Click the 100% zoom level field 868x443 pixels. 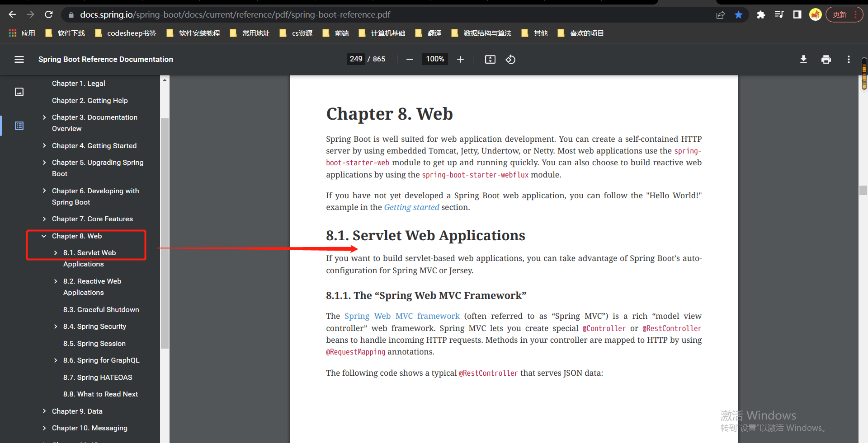click(x=435, y=59)
